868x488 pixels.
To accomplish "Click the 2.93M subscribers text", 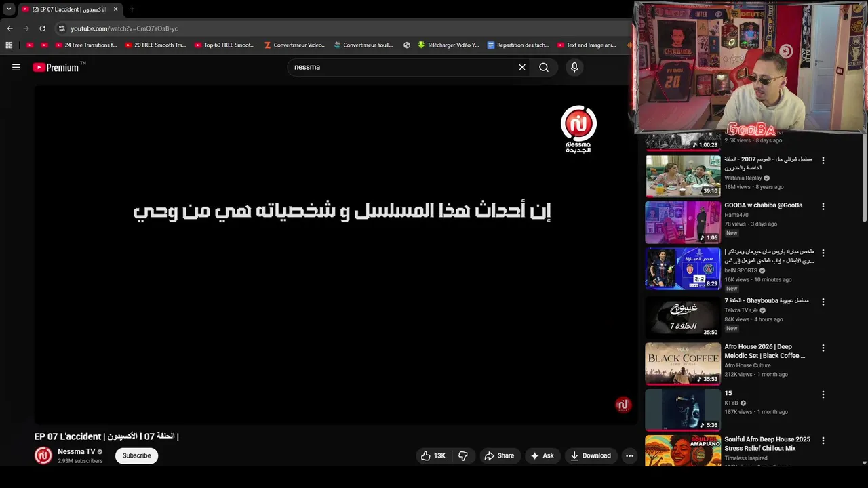I will coord(80,461).
